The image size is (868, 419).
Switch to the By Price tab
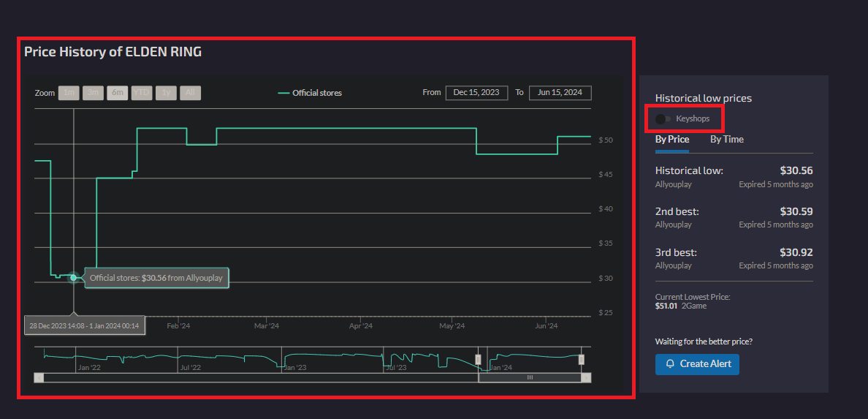[x=672, y=139]
